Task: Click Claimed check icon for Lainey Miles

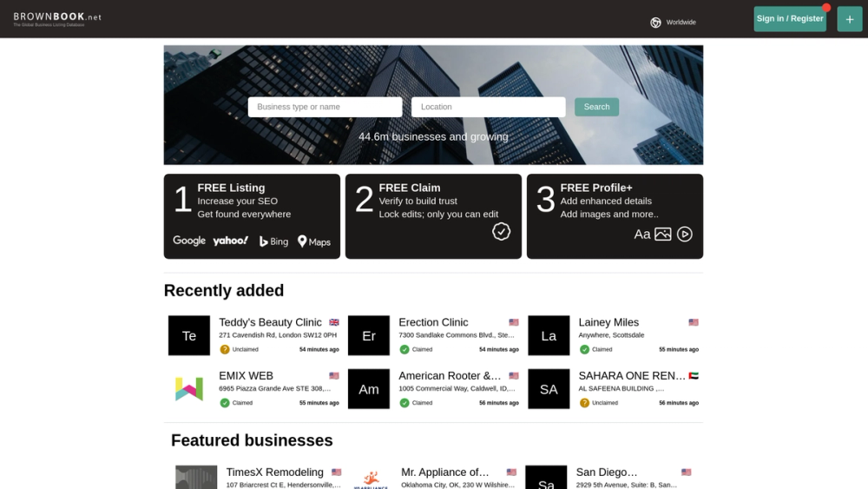Action: coord(584,349)
